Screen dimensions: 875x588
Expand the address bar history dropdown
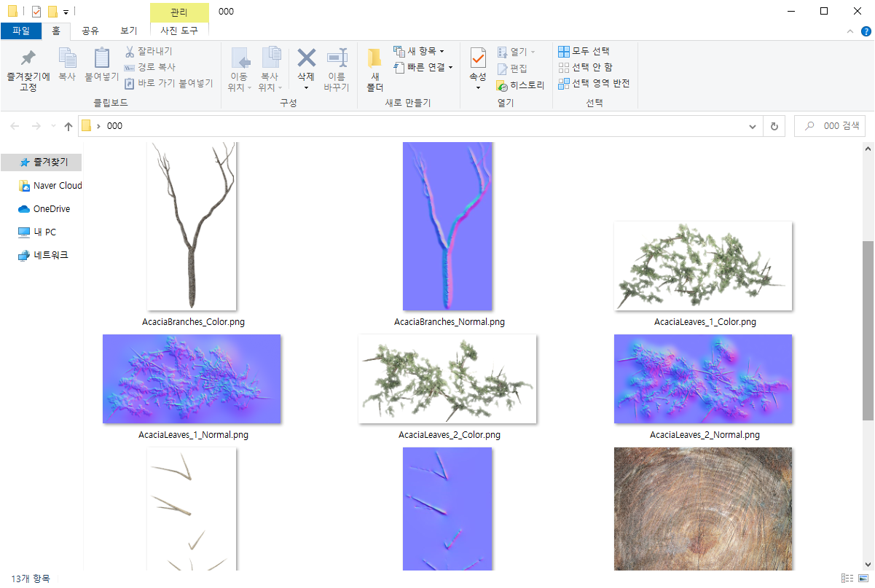[753, 126]
